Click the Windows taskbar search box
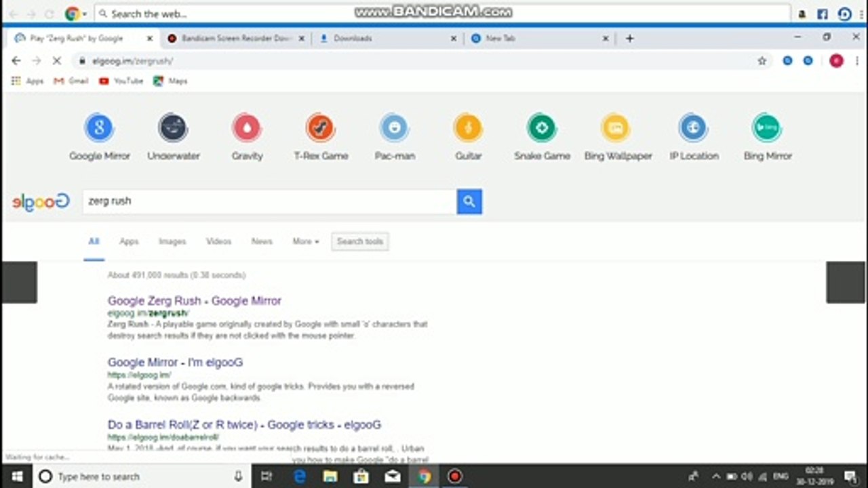The height and width of the screenshot is (488, 868). pos(142,476)
